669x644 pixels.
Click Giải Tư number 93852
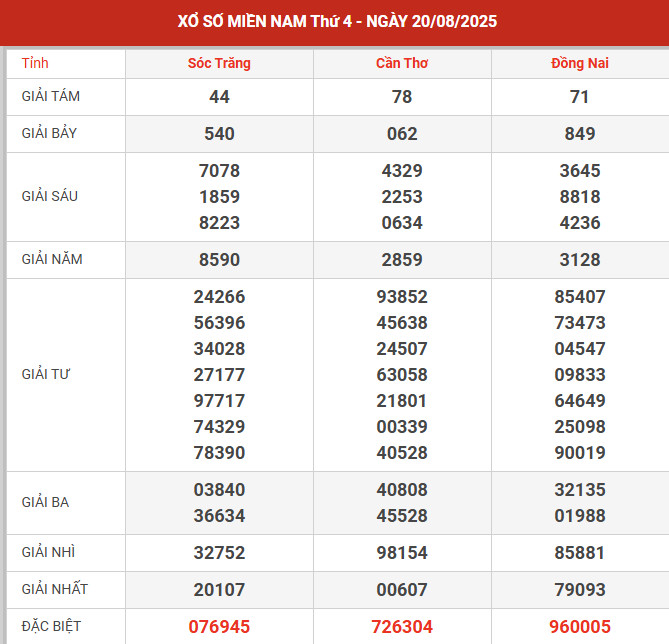pos(402,297)
